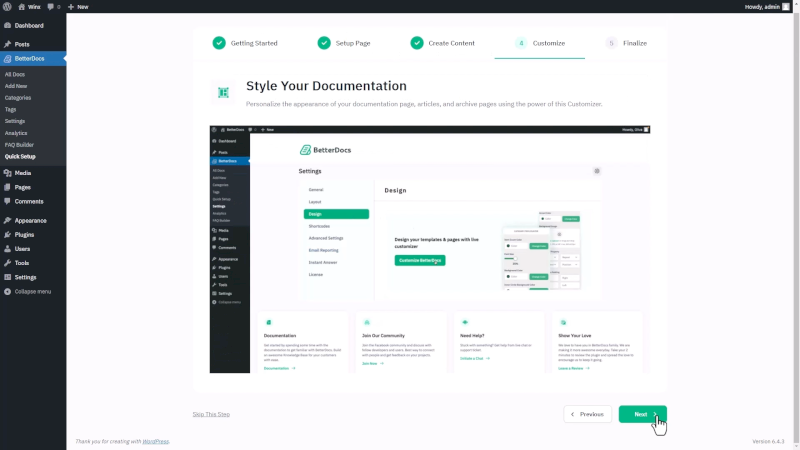Open the New content menu

tap(78, 7)
